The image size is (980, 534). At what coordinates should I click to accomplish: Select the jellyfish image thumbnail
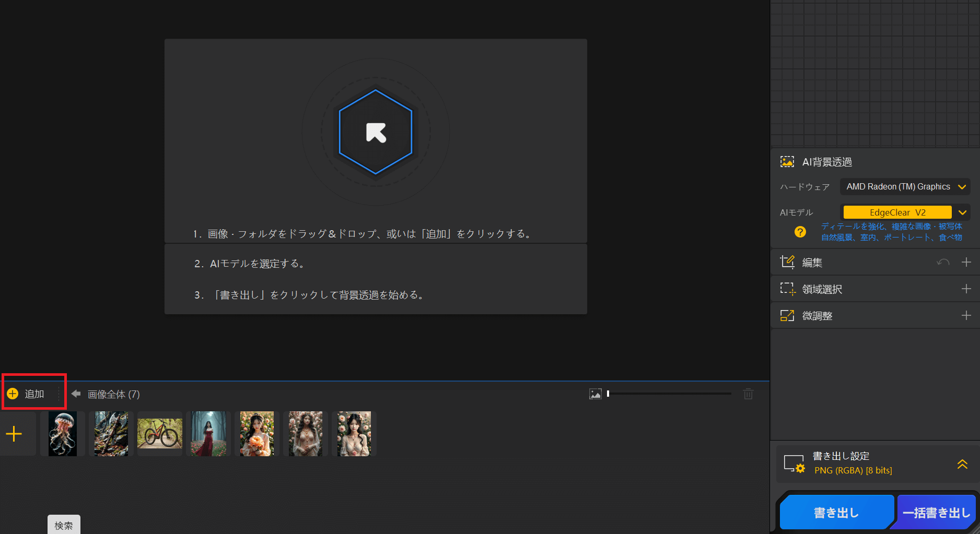[63, 434]
